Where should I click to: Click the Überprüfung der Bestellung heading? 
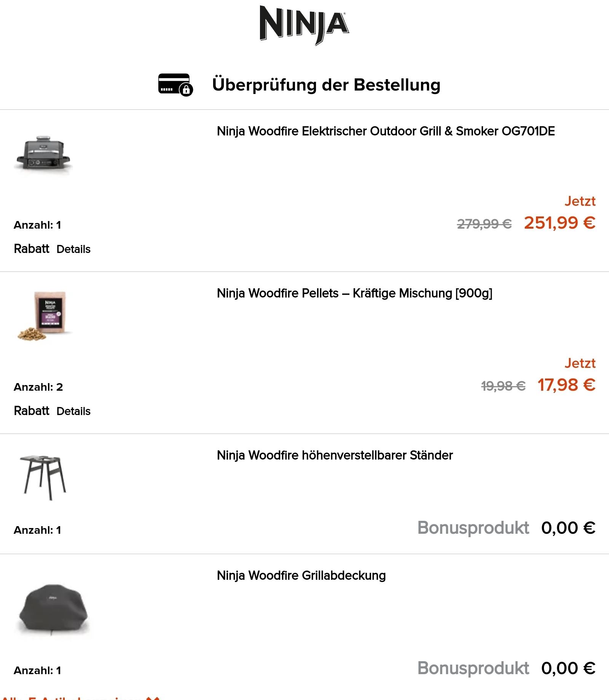(326, 85)
